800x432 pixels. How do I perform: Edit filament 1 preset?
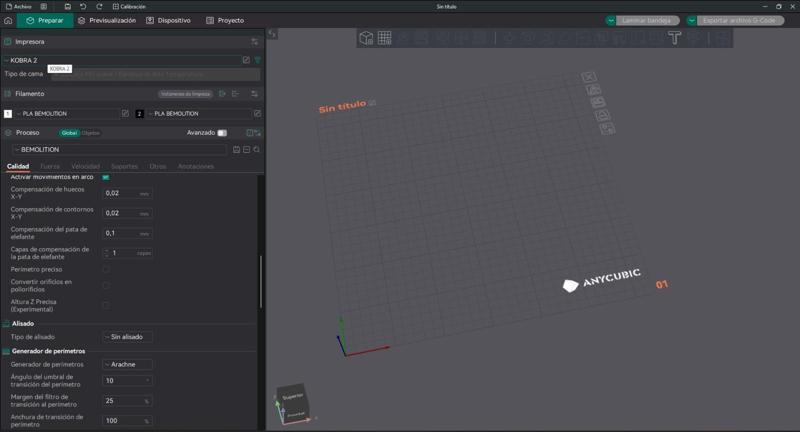[125, 113]
